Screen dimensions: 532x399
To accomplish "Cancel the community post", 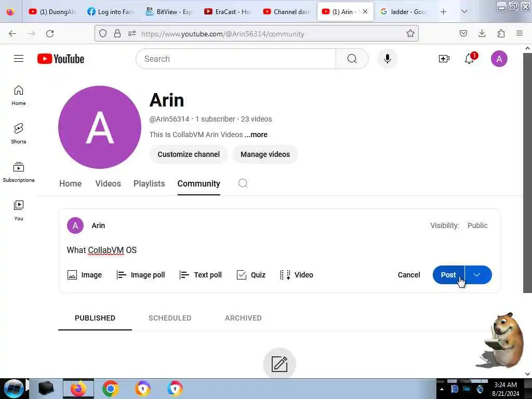I will (409, 275).
